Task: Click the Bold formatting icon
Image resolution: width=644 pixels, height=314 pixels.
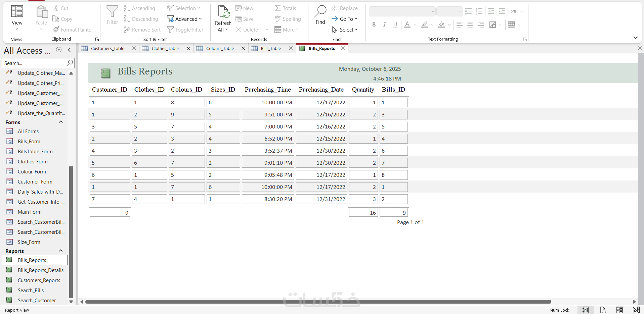Action: click(x=374, y=24)
